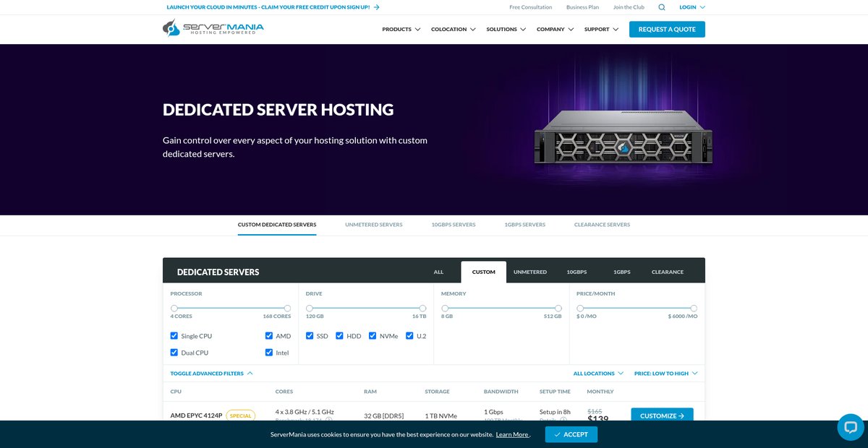Open the Join the Club link
Viewport: 868px width, 448px height.
(629, 7)
